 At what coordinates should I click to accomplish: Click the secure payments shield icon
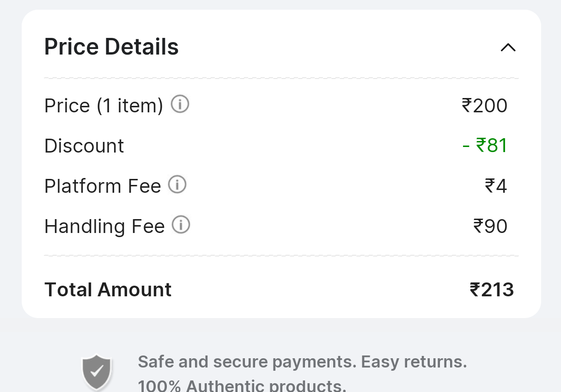pos(97,372)
